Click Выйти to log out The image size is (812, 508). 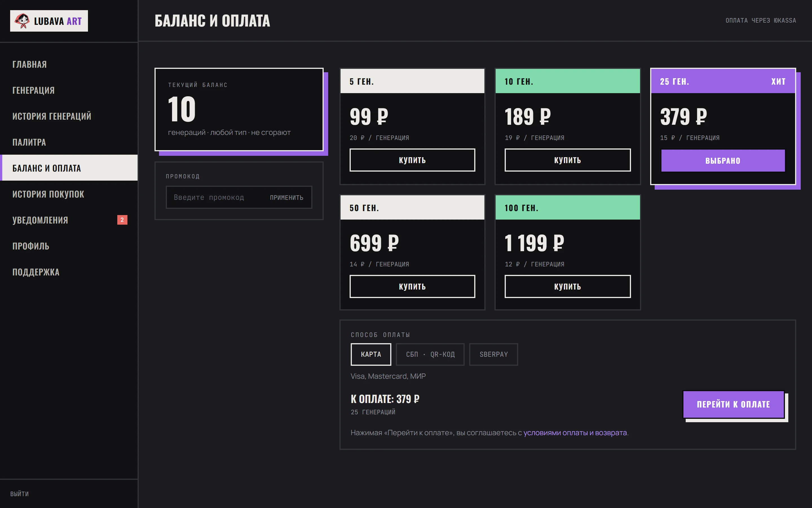click(19, 494)
